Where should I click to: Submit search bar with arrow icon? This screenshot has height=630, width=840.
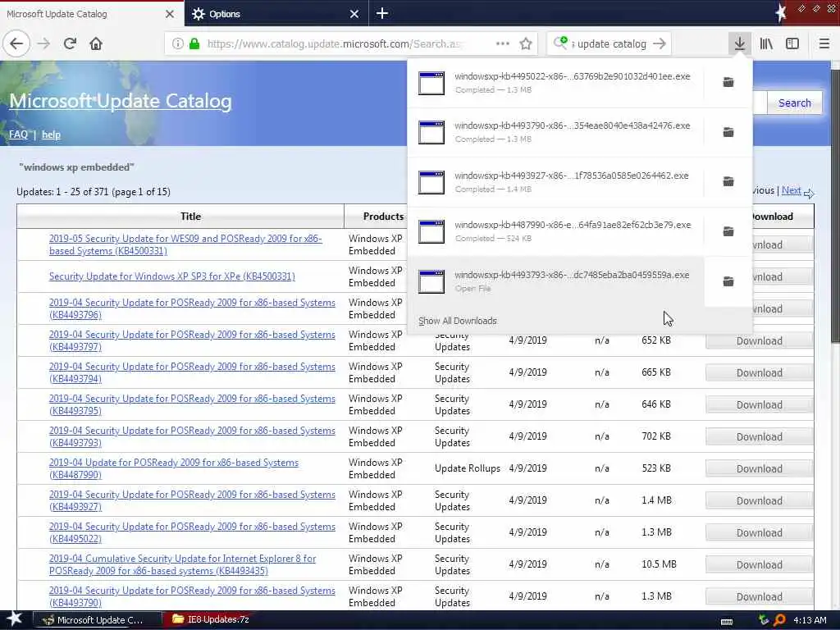click(x=660, y=43)
